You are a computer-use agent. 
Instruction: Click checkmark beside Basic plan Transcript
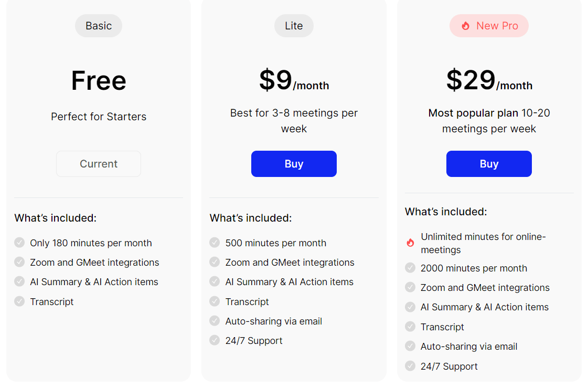point(19,301)
